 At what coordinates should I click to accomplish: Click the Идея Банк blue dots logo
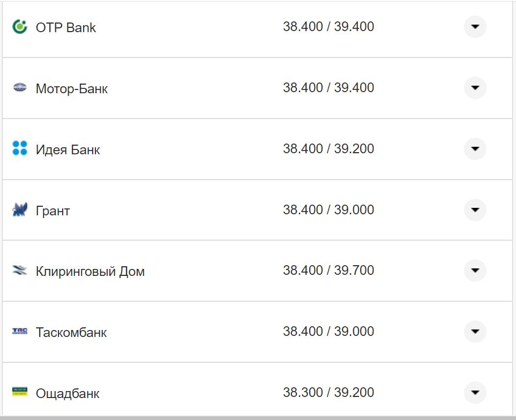[20, 148]
